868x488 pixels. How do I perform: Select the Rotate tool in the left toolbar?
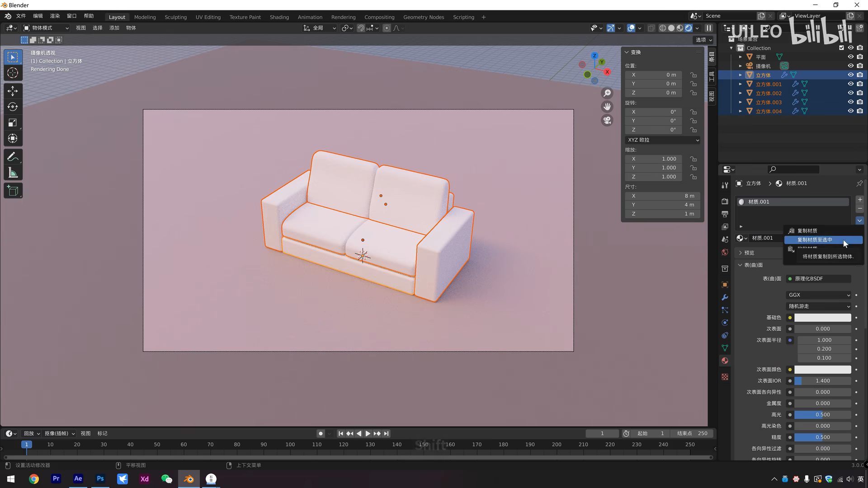[x=12, y=107]
